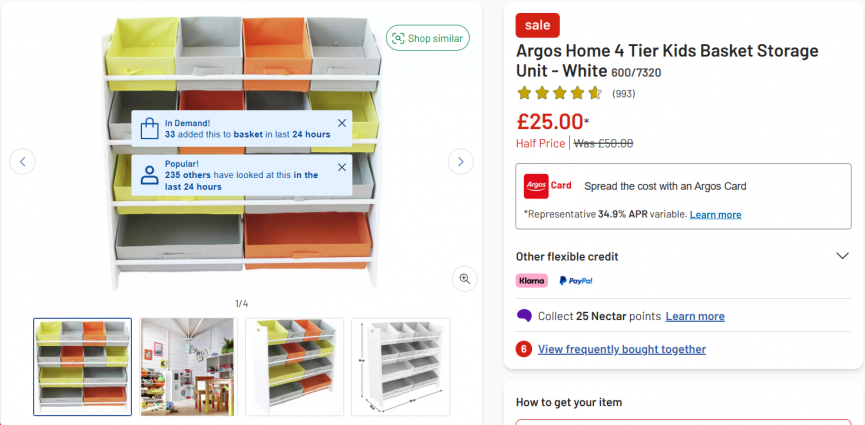865x425 pixels.
Task: Click the Argos Card logo
Action: (548, 186)
